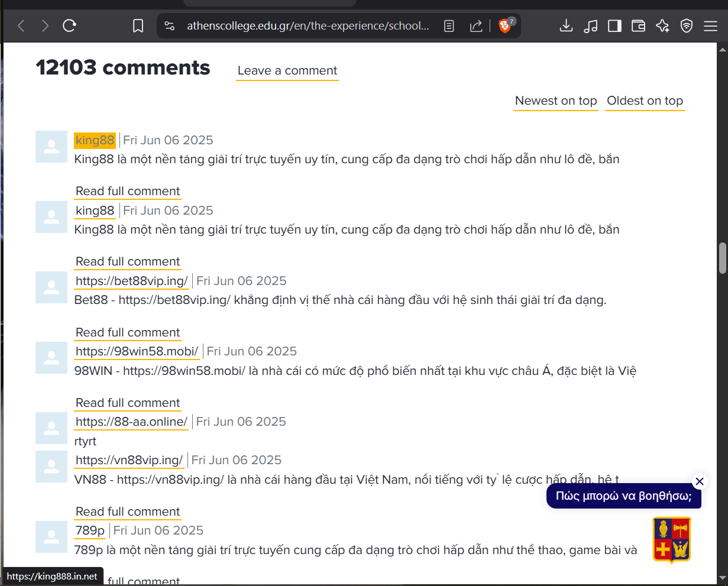Open 789p author link
This screenshot has height=586, width=728.
pyautogui.click(x=90, y=530)
